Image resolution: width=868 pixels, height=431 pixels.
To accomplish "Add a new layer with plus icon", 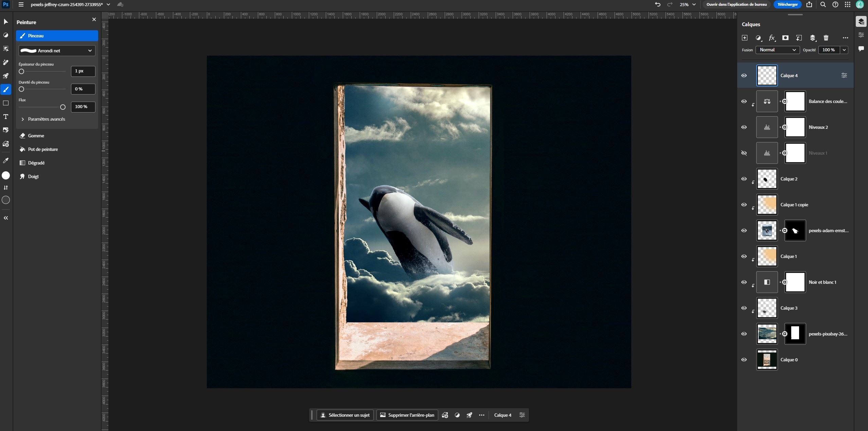I will pos(745,38).
